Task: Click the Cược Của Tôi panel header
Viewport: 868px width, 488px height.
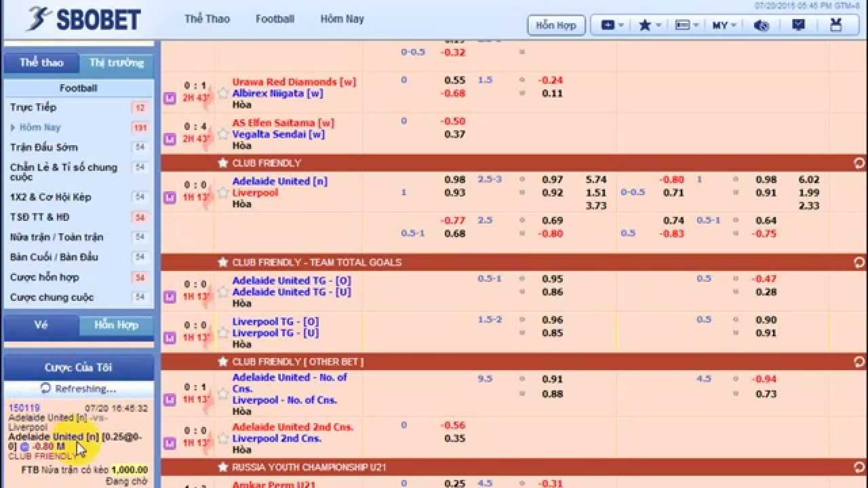Action: click(79, 367)
